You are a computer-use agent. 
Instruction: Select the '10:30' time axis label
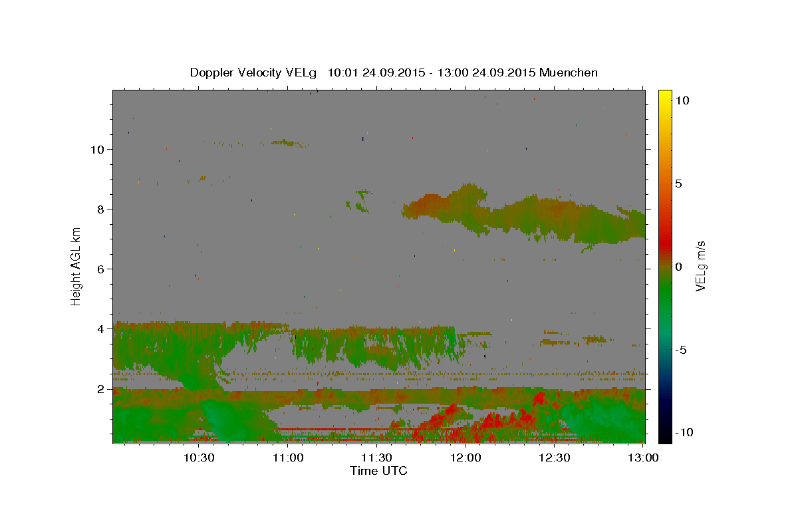(199, 458)
